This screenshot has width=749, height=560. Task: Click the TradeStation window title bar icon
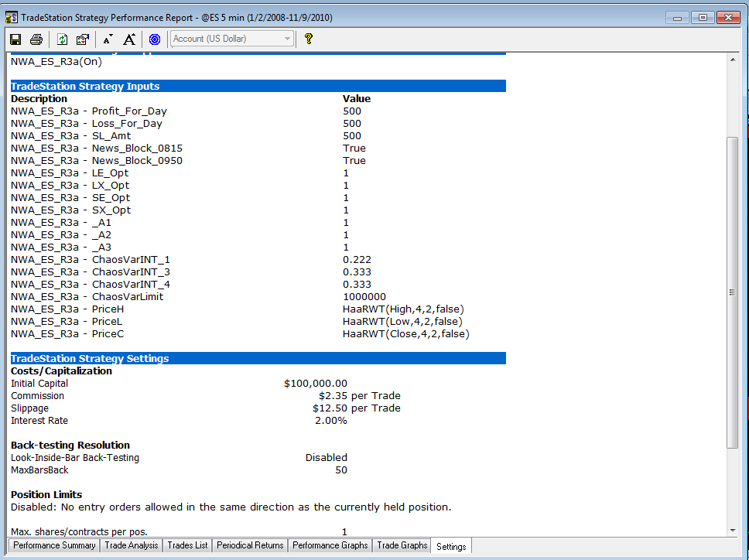point(12,18)
